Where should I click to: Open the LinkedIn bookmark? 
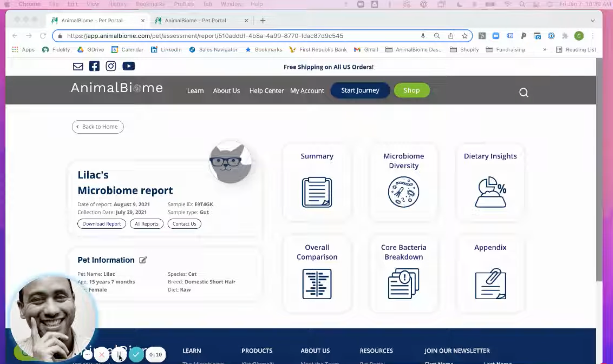pyautogui.click(x=166, y=50)
